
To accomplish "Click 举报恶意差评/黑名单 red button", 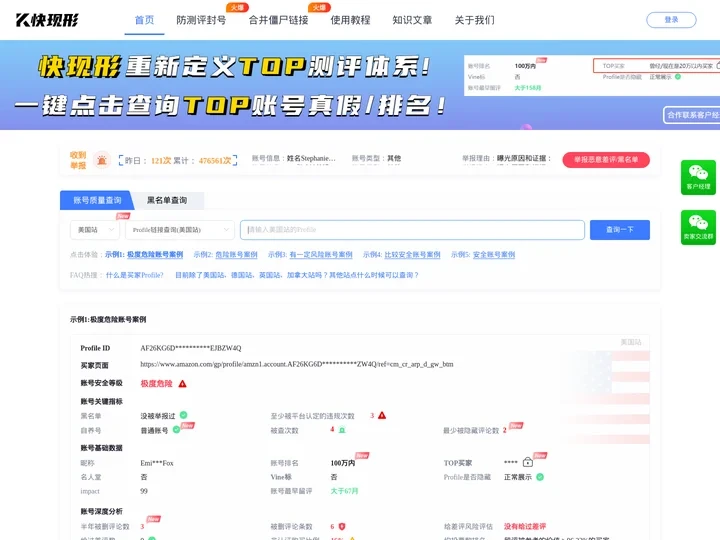I will (606, 160).
